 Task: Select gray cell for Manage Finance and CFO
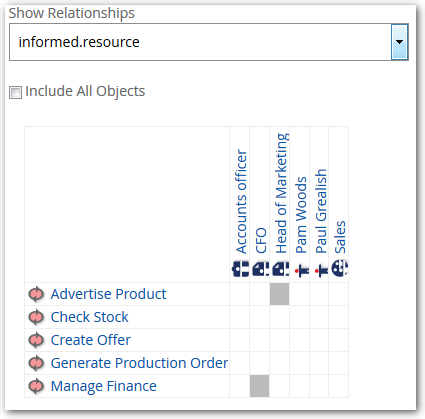(x=260, y=386)
